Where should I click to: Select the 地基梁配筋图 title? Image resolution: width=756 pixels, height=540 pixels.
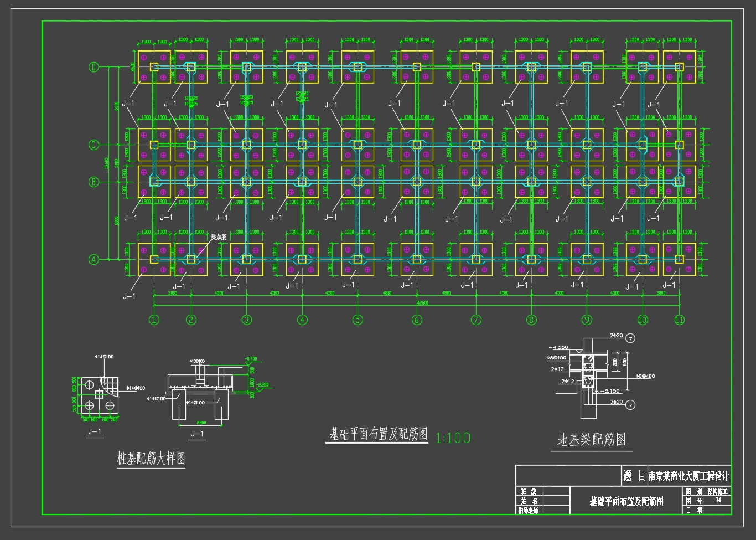pyautogui.click(x=591, y=440)
